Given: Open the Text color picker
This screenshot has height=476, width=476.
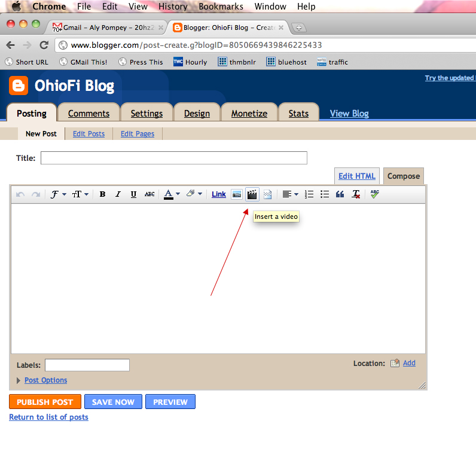Looking at the screenshot, I should [x=172, y=194].
